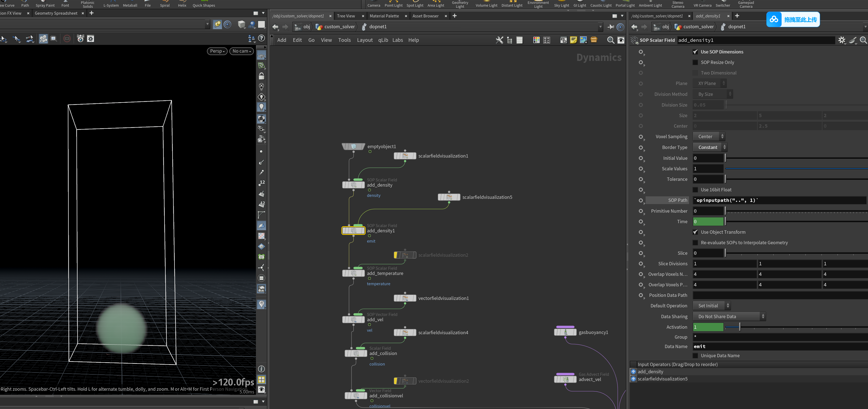Expand the Data Sharing dropdown
The image size is (868, 409).
click(729, 316)
